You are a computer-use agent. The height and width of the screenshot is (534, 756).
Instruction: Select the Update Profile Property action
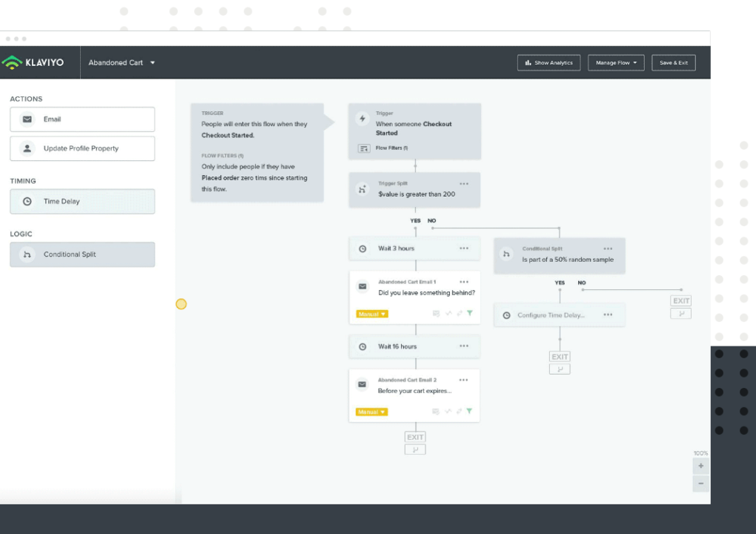click(x=82, y=148)
